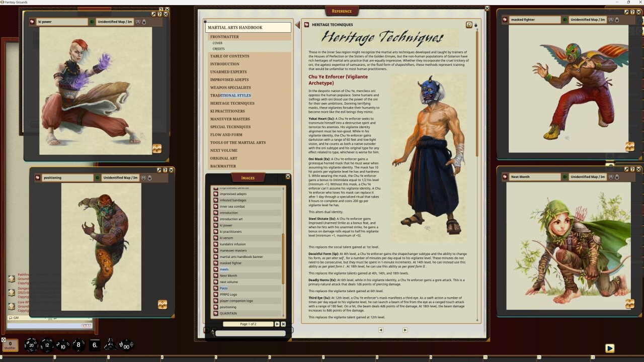
Task: Click the forward arrow below the reference text
Action: tap(405, 330)
